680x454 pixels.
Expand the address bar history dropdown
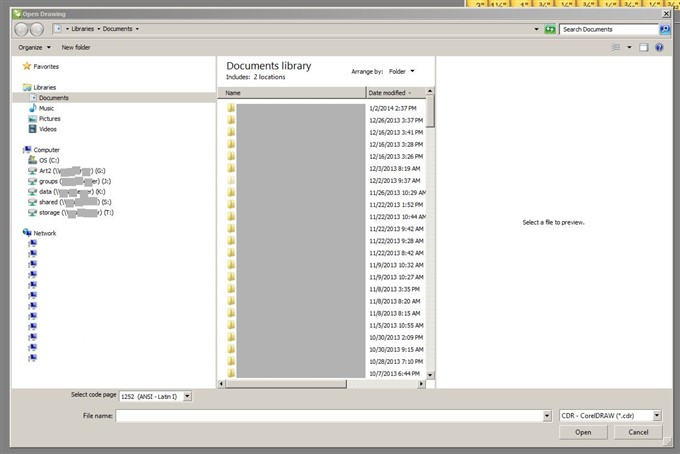tap(536, 29)
